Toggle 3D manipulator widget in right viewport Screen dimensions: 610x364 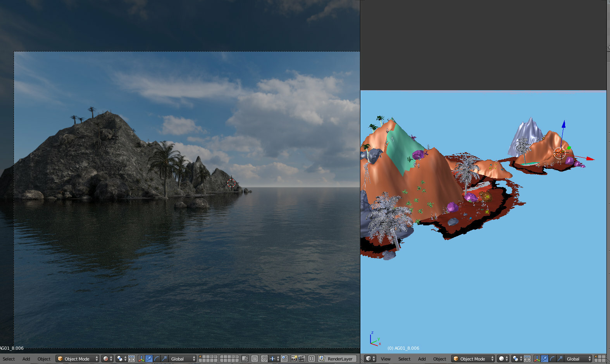click(537, 359)
